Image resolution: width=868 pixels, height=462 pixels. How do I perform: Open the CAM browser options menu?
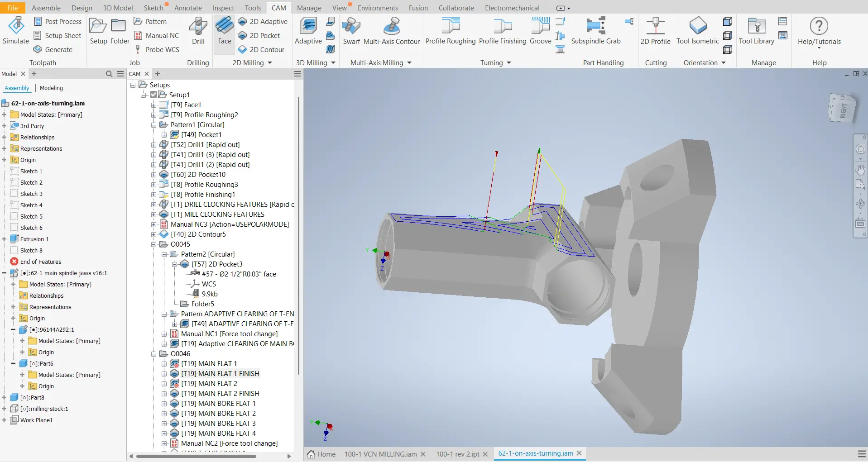coord(297,74)
